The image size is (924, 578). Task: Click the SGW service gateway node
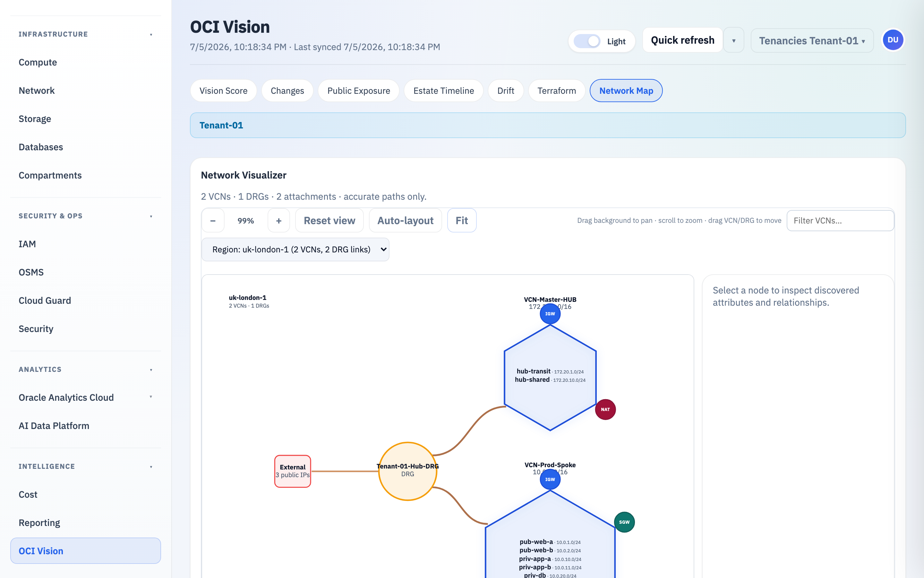[x=624, y=522]
